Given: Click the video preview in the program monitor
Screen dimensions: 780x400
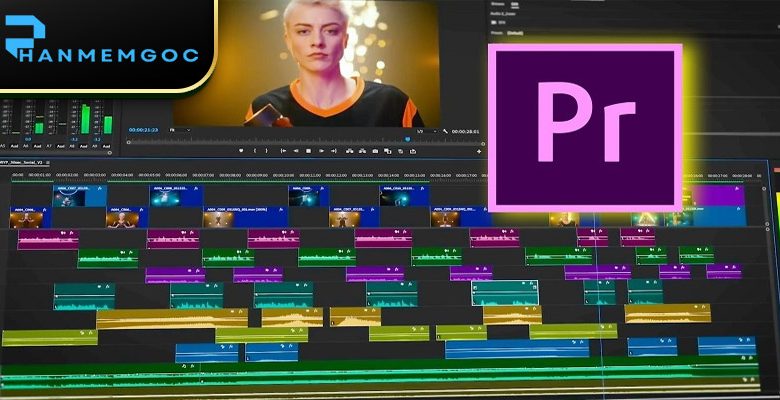Looking at the screenshot, I should (306, 63).
